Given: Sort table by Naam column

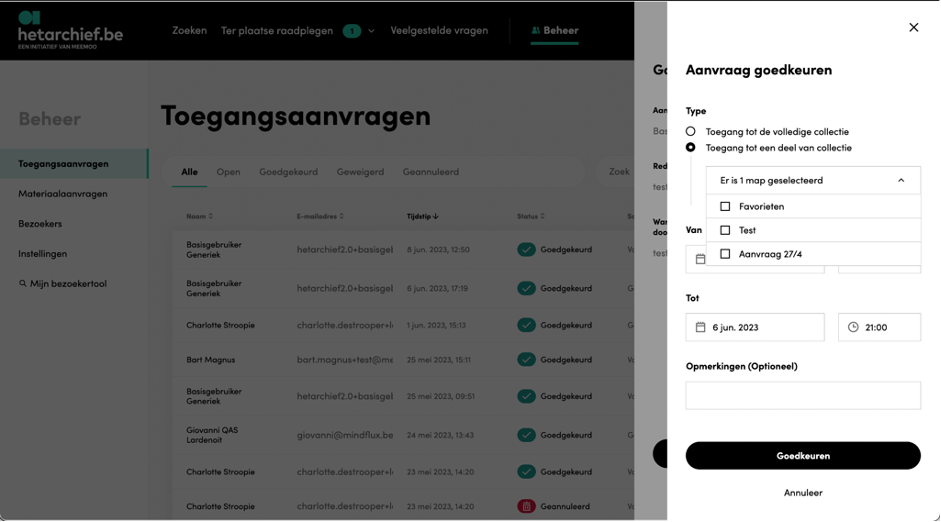Looking at the screenshot, I should (x=199, y=217).
